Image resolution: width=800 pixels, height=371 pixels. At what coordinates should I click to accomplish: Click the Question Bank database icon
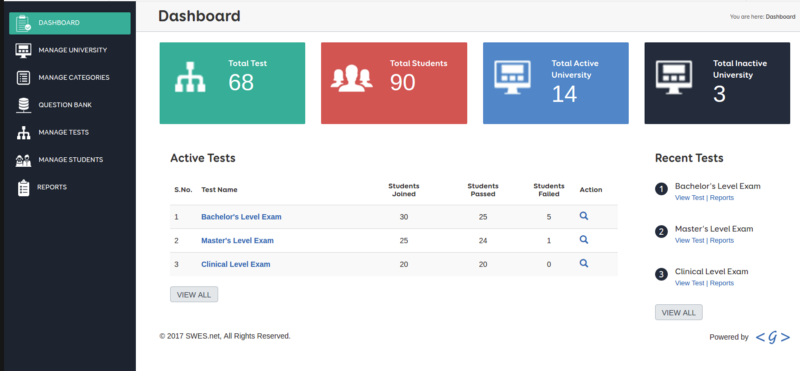pos(23,105)
